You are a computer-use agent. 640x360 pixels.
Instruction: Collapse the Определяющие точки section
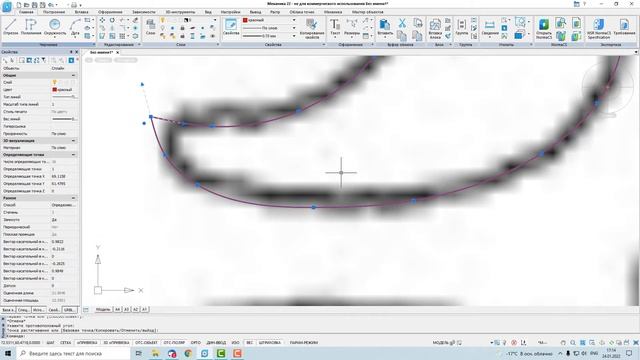pyautogui.click(x=73, y=155)
